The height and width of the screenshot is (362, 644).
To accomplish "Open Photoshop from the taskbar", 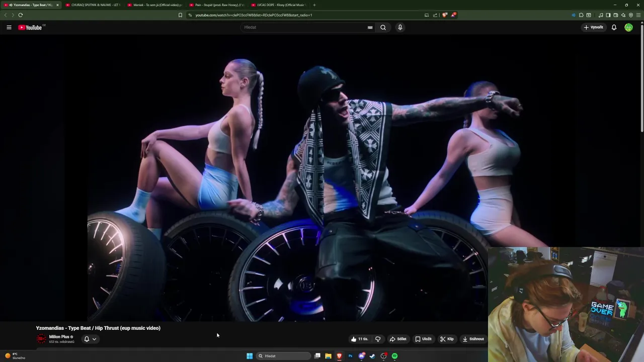I will click(350, 356).
